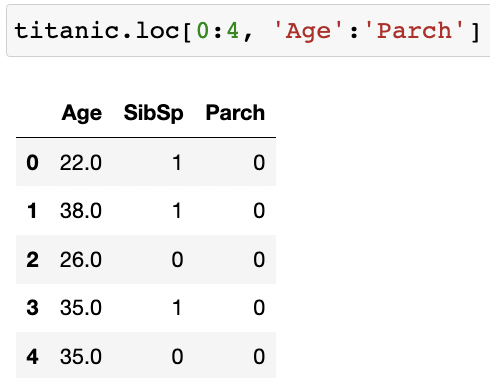
Task: Click SibSp value 1 in row 1
Action: 177,211
